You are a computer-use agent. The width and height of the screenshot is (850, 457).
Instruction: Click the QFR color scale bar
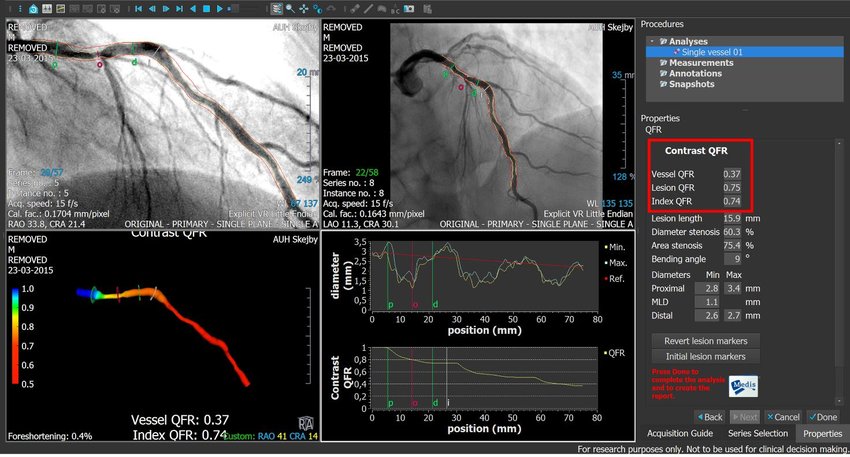(14, 336)
